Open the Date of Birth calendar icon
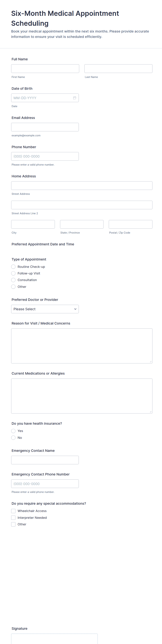Image resolution: width=162 pixels, height=644 pixels. pos(75,98)
